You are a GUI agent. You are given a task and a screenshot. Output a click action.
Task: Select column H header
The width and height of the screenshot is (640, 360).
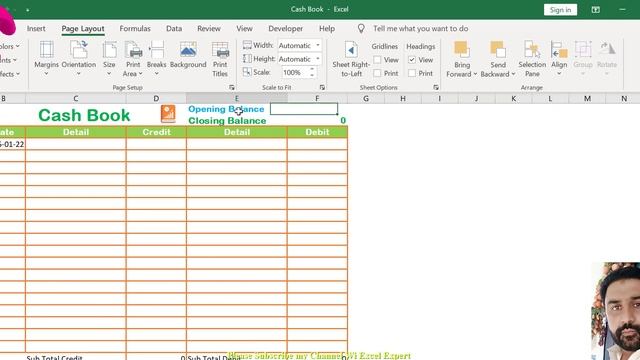tap(403, 98)
